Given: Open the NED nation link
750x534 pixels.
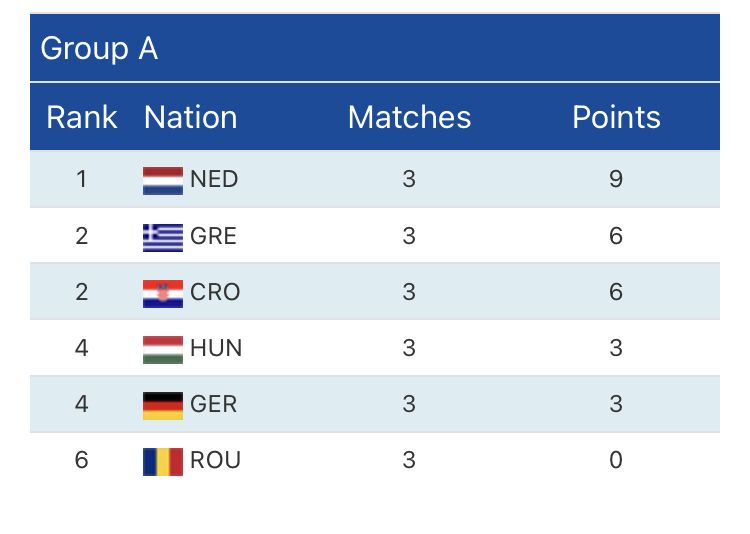Looking at the screenshot, I should [214, 180].
